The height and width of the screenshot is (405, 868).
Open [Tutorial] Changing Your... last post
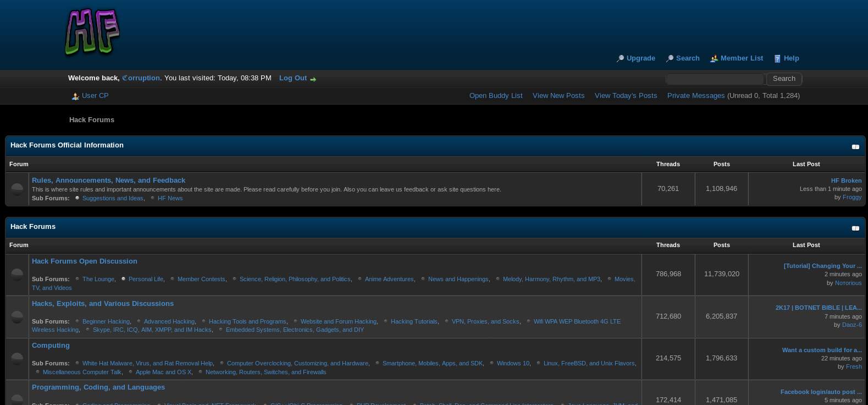pyautogui.click(x=822, y=266)
